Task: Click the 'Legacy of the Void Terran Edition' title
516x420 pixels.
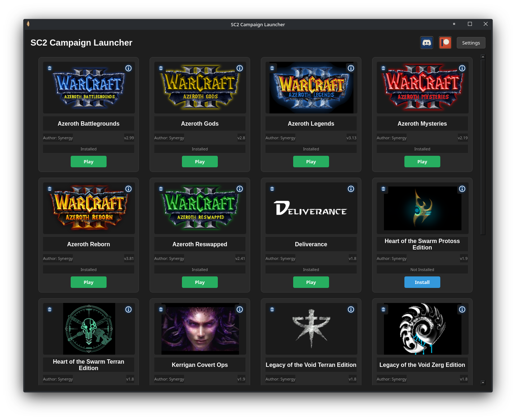Action: coord(311,365)
